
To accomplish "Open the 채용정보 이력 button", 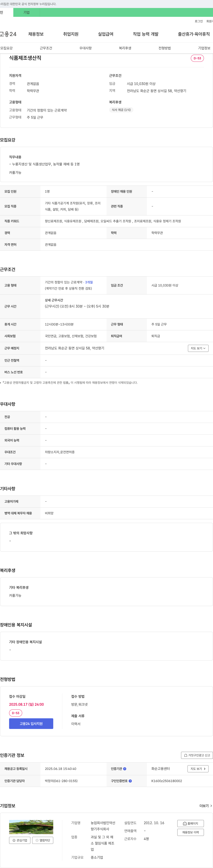I will pos(190,833).
